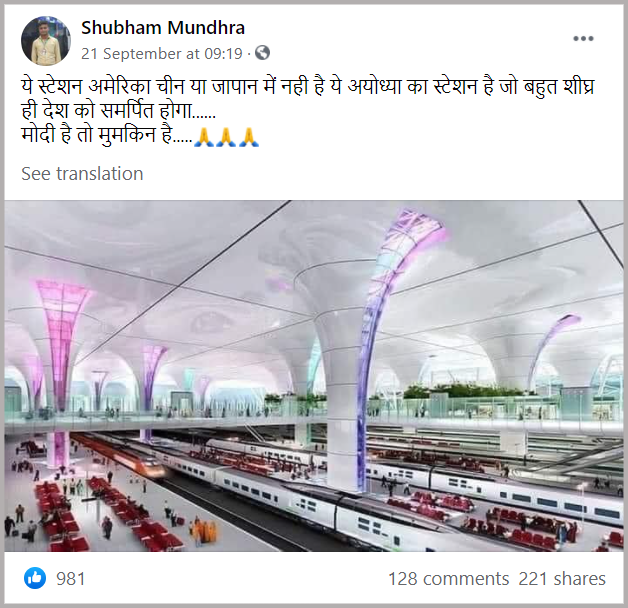Select the Hindi post caption text

click(308, 111)
